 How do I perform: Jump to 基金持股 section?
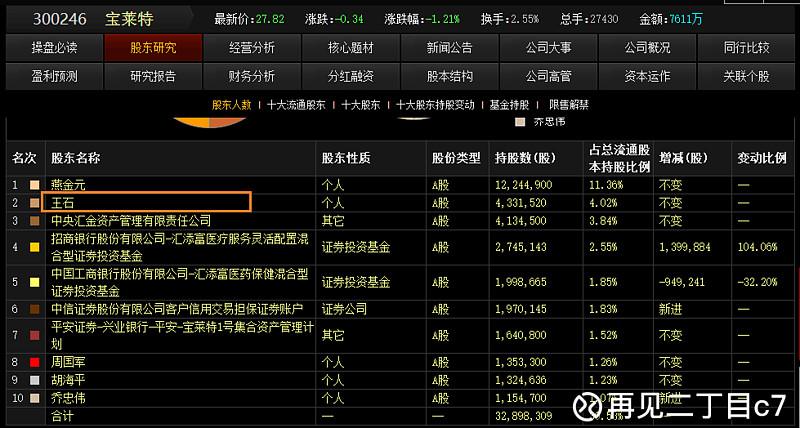[x=509, y=105]
